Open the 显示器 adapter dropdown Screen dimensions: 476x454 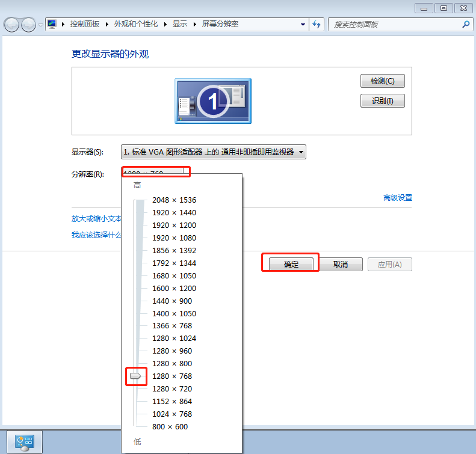tap(213, 152)
